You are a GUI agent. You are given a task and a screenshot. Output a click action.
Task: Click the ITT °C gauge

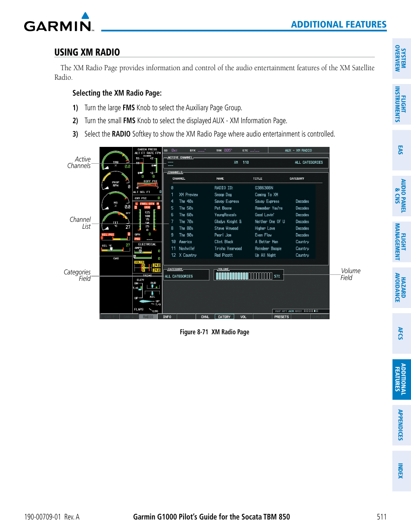116,221
